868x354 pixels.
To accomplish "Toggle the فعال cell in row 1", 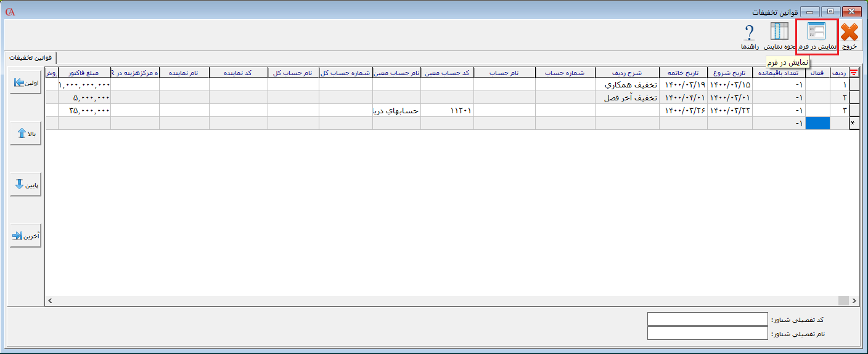I will coord(818,84).
